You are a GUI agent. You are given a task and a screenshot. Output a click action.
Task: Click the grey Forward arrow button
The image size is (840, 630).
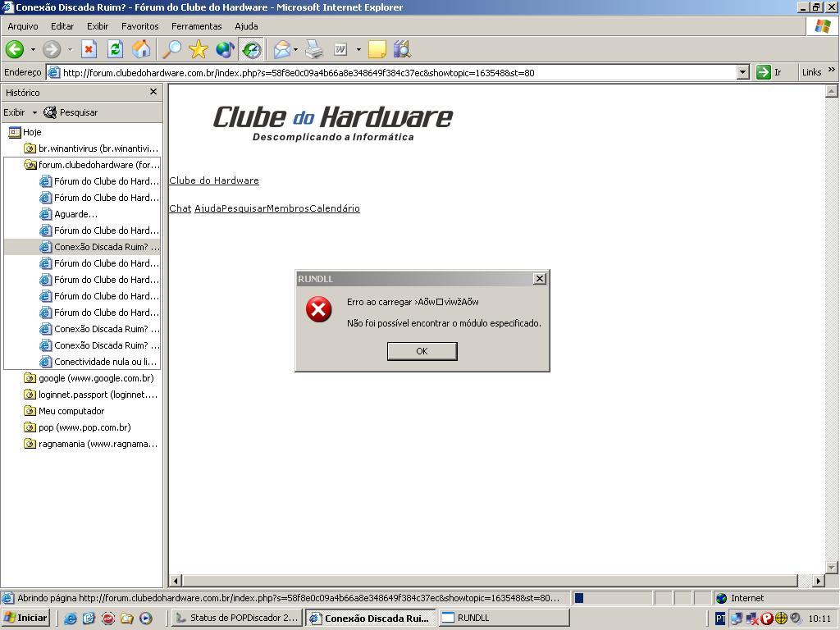[52, 50]
